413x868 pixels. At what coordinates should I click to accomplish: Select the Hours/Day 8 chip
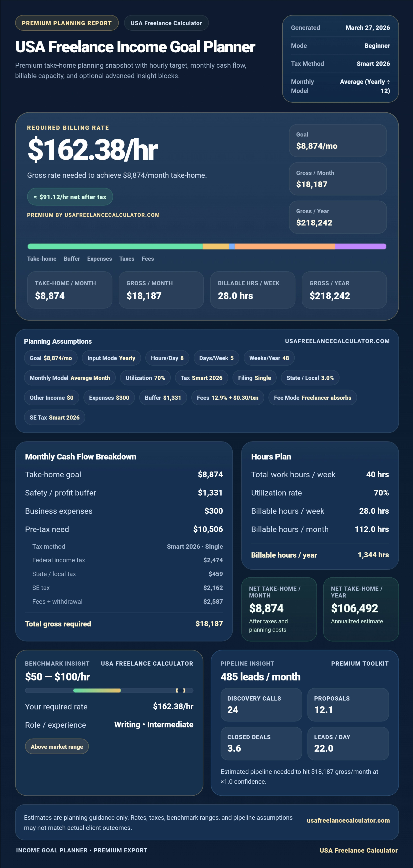(167, 358)
